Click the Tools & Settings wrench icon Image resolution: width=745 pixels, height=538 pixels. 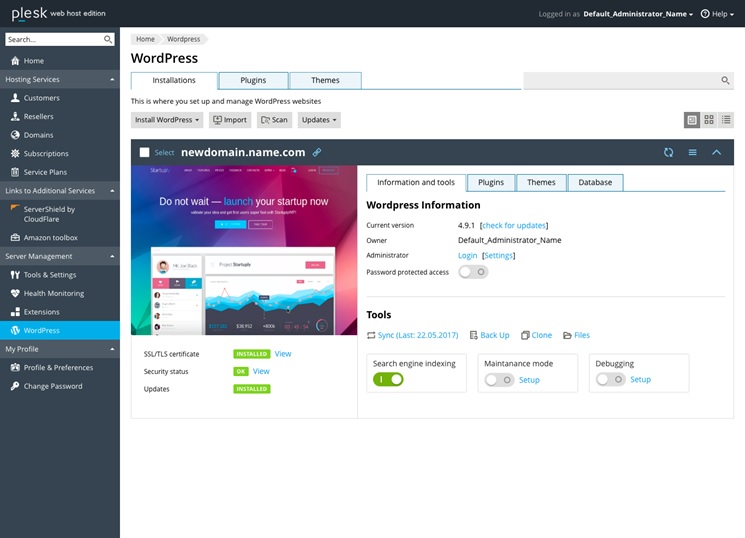pyautogui.click(x=15, y=275)
